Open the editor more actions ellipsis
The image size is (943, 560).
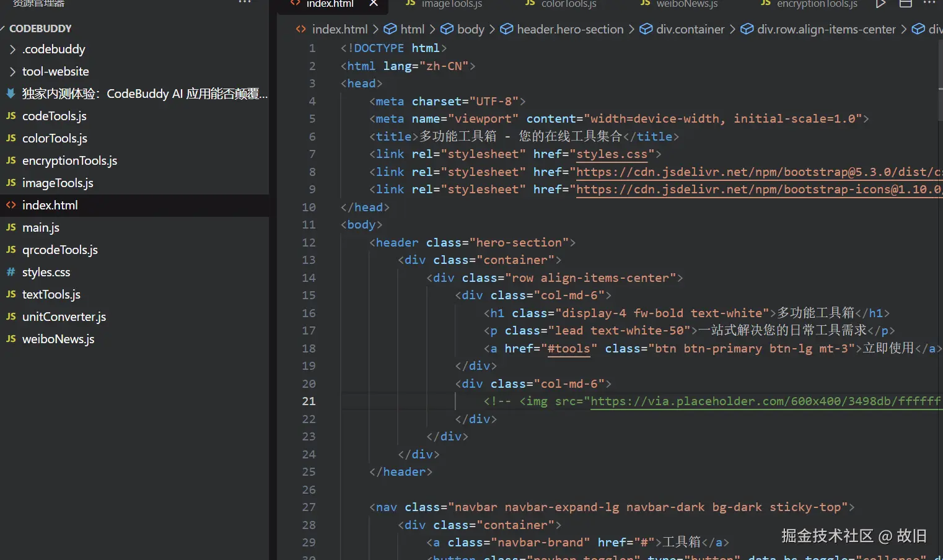pos(929,3)
